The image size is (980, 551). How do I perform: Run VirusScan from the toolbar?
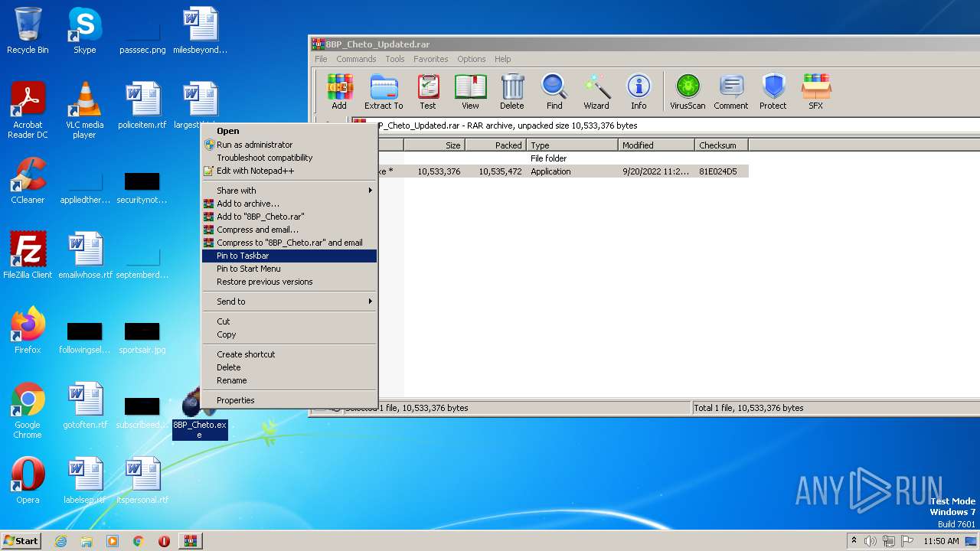pos(688,92)
